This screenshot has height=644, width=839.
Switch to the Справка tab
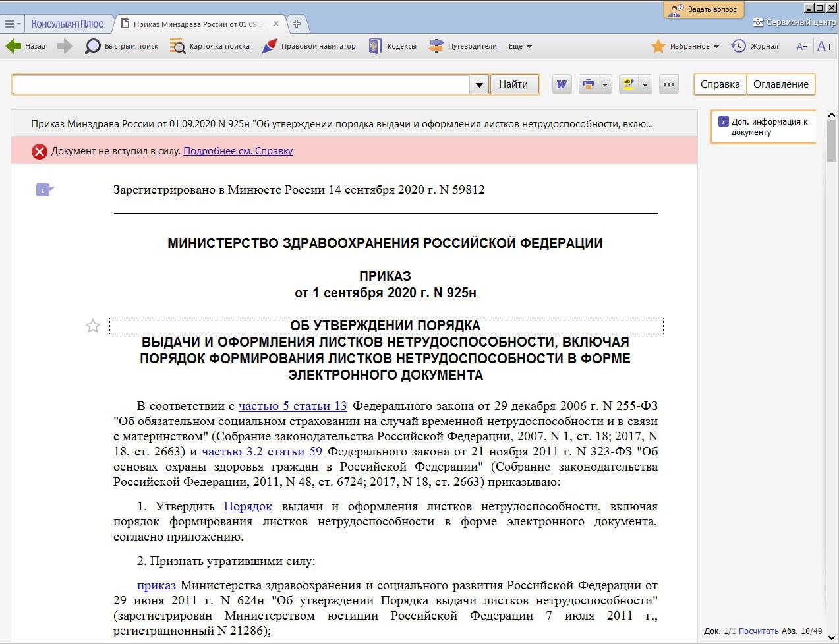(720, 84)
